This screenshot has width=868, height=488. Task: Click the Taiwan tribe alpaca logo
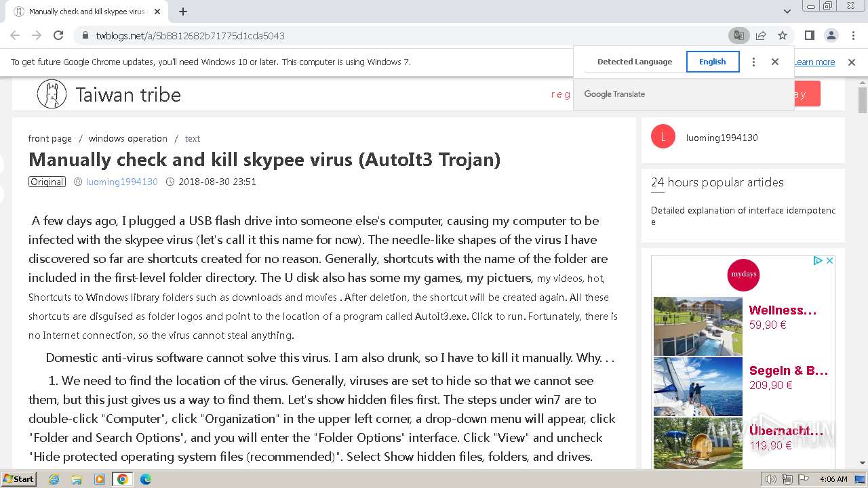[x=52, y=94]
